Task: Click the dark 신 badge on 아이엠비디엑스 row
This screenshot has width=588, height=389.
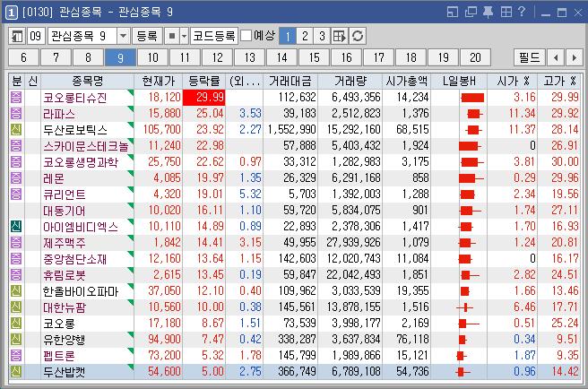Action: click(x=16, y=226)
